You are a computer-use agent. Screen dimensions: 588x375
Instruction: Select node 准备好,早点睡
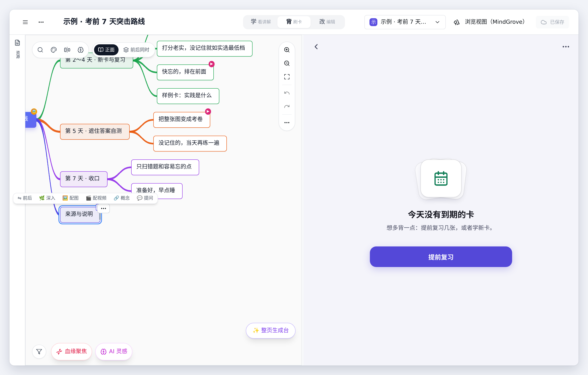coord(157,191)
